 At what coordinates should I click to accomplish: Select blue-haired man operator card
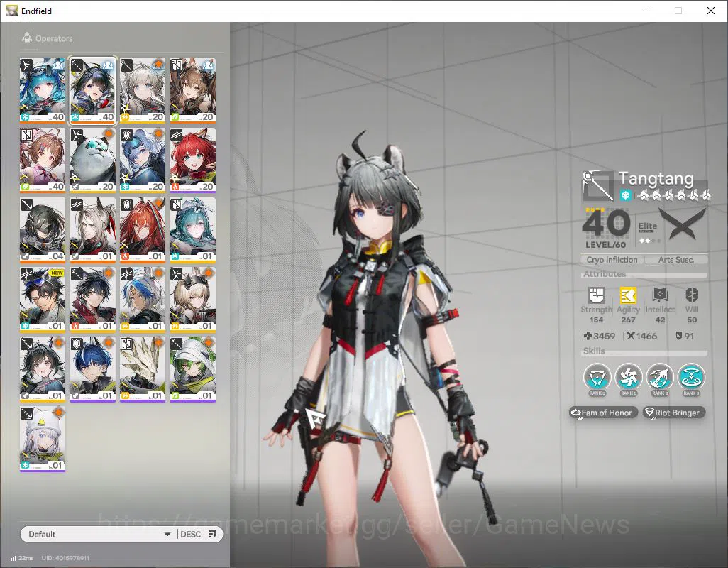click(x=93, y=369)
